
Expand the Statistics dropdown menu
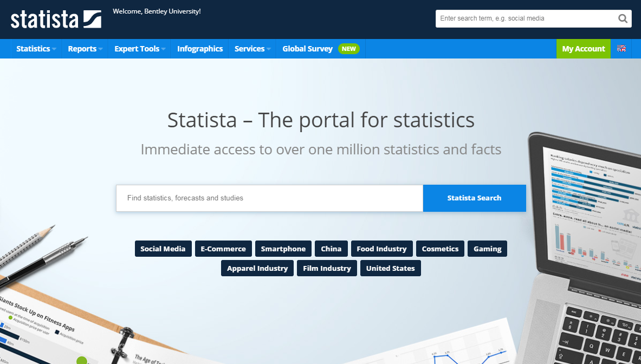tap(34, 49)
